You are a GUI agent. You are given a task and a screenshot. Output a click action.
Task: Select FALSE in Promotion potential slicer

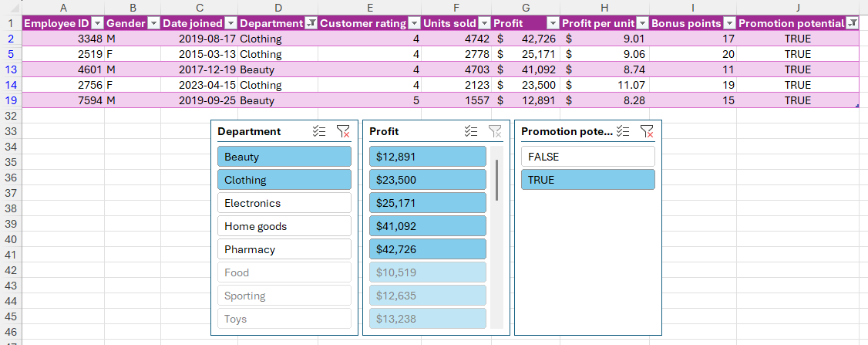(587, 157)
